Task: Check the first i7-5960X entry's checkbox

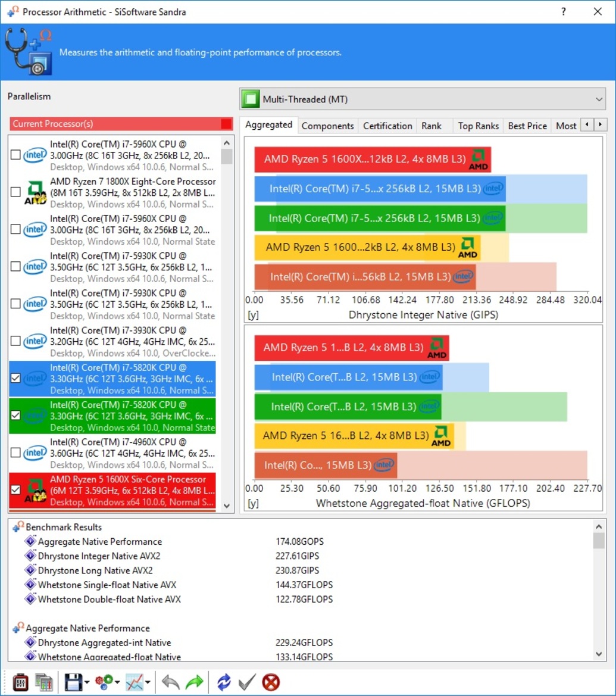Action: [x=15, y=155]
